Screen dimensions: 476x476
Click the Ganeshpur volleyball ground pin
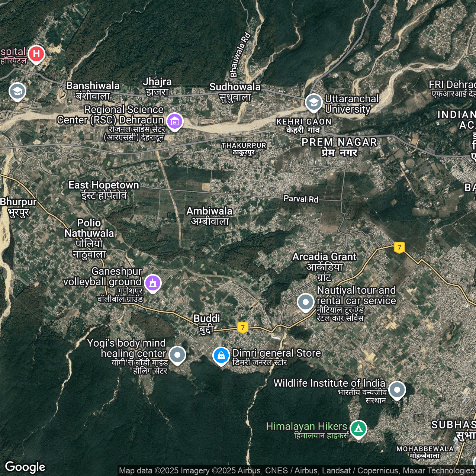[x=152, y=283]
